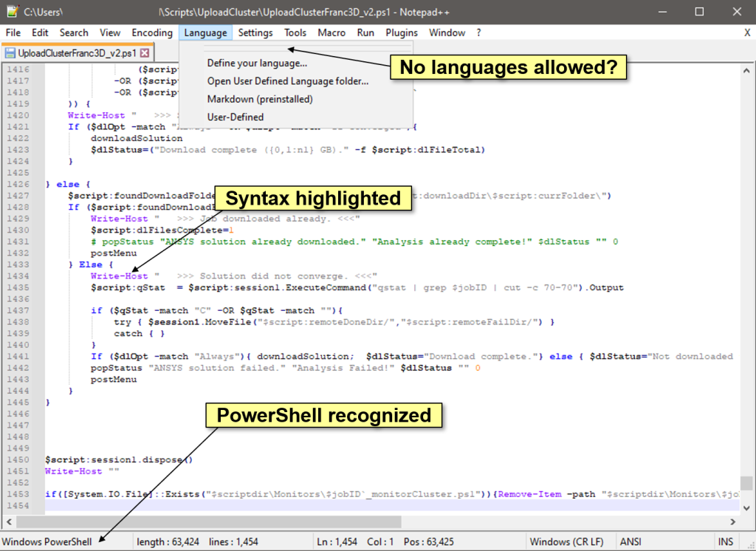Viewport: 756px width, 551px height.
Task: Click the downloadSolution text on line 1422
Action: [137, 138]
